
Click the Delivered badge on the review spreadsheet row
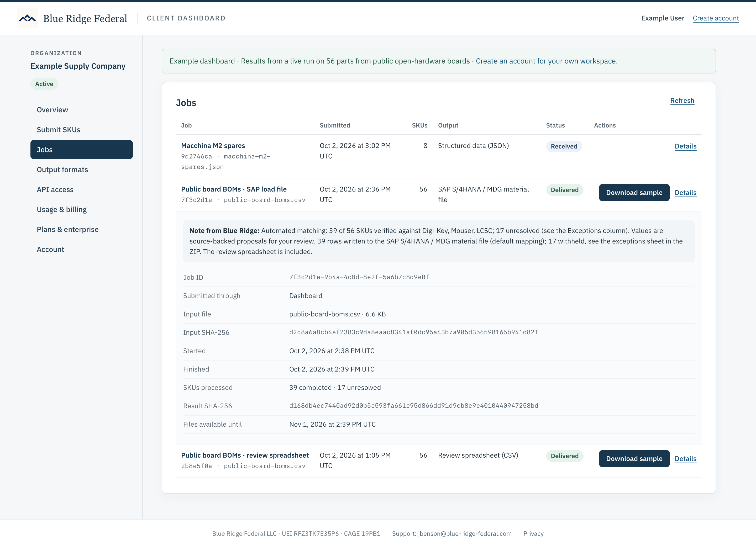pyautogui.click(x=564, y=456)
